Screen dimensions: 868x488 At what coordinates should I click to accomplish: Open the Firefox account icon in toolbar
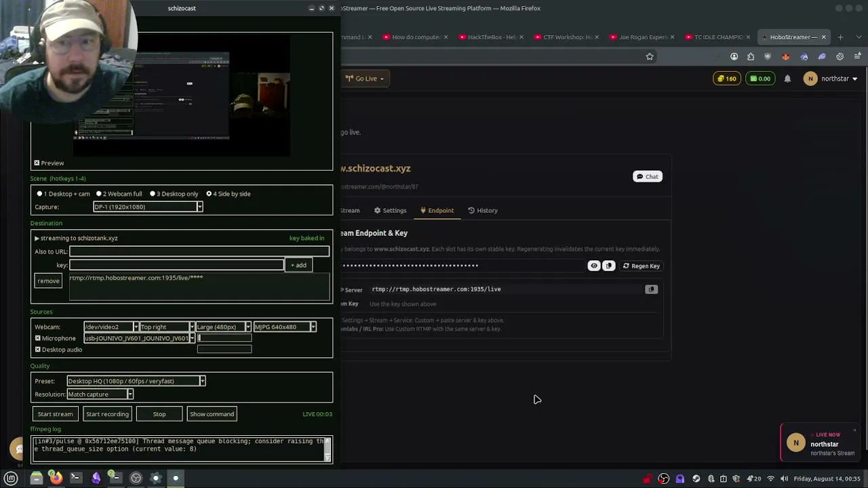coord(734,57)
